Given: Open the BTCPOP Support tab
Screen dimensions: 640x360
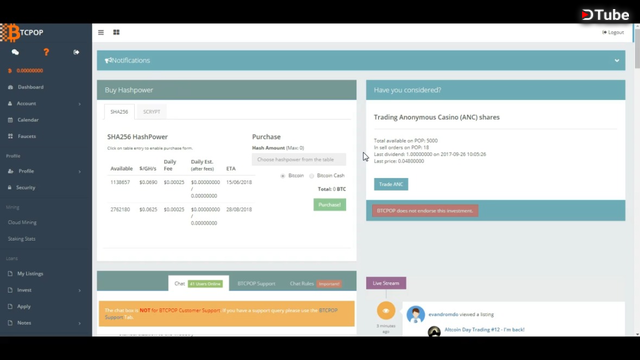Looking at the screenshot, I should point(256,284).
